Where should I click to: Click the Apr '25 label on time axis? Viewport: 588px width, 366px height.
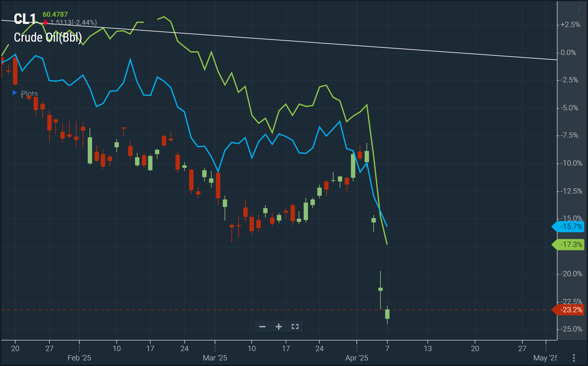(x=357, y=358)
